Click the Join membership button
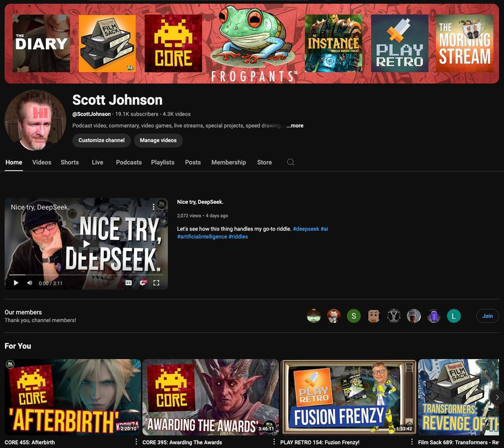This screenshot has width=504, height=448. (487, 316)
